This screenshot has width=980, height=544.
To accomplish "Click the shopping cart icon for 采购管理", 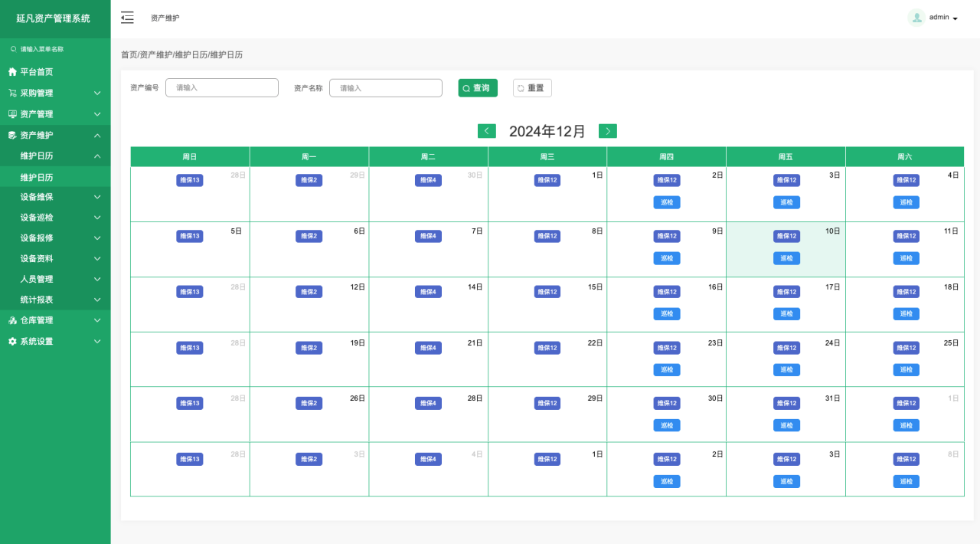I will 12,93.
